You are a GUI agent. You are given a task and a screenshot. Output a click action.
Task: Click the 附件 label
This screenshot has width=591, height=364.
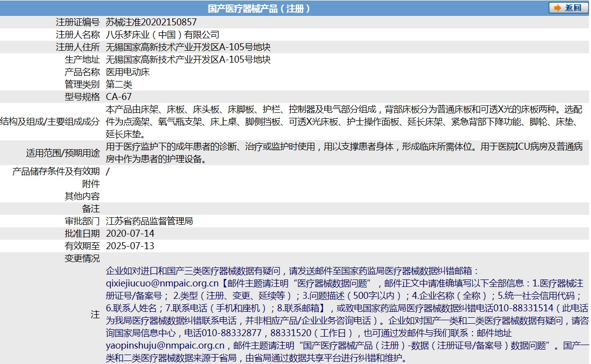tap(91, 183)
